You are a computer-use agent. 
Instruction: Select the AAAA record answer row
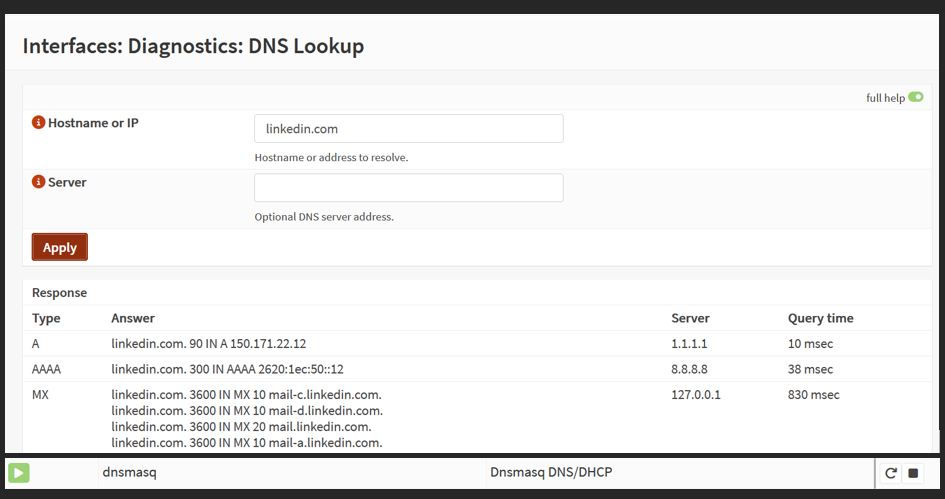(227, 369)
